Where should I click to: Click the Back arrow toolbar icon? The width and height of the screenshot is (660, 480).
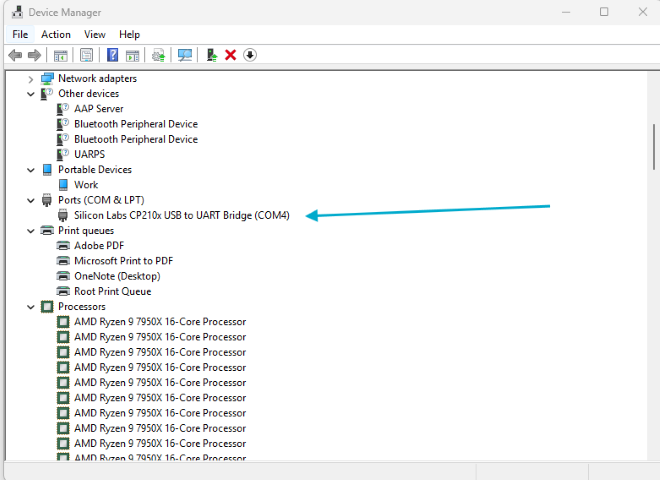pyautogui.click(x=15, y=55)
